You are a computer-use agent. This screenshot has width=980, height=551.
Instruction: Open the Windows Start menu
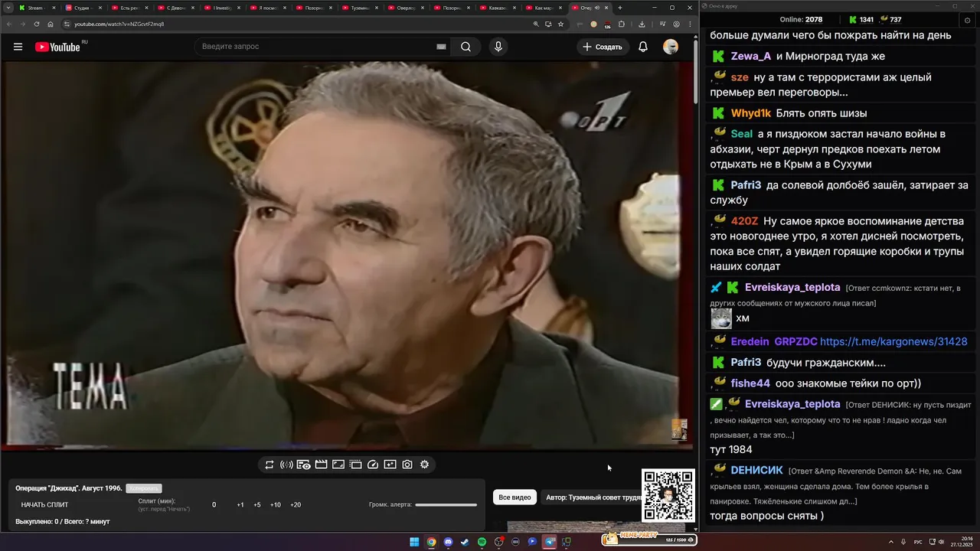(x=414, y=542)
